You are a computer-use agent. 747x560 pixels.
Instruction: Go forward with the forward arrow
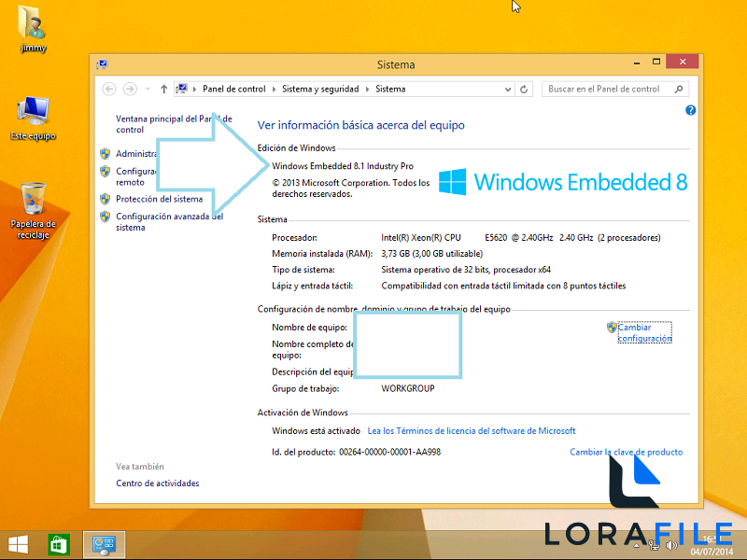tap(130, 89)
